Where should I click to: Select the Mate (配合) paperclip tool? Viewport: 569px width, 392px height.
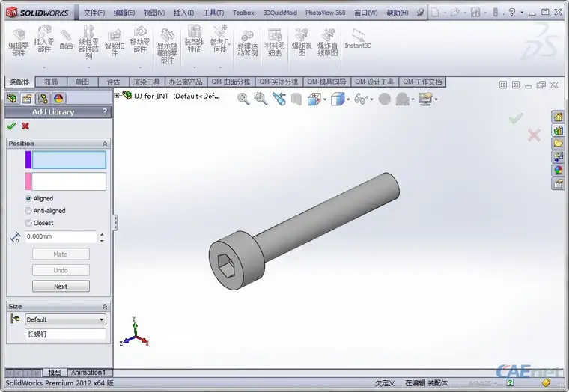click(66, 40)
